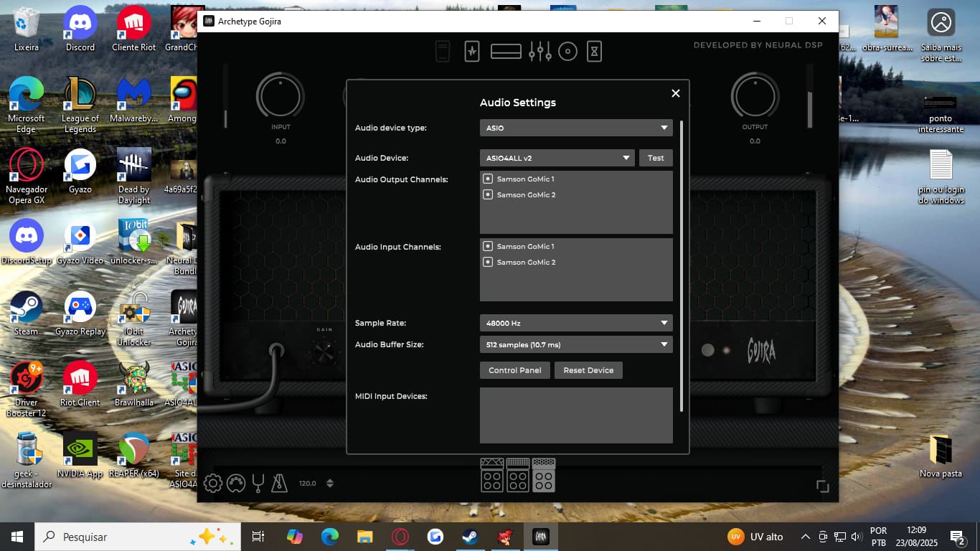Screen dimensions: 980x551
Task: Click the tempo 120.0 stepper arrows
Action: 330,484
